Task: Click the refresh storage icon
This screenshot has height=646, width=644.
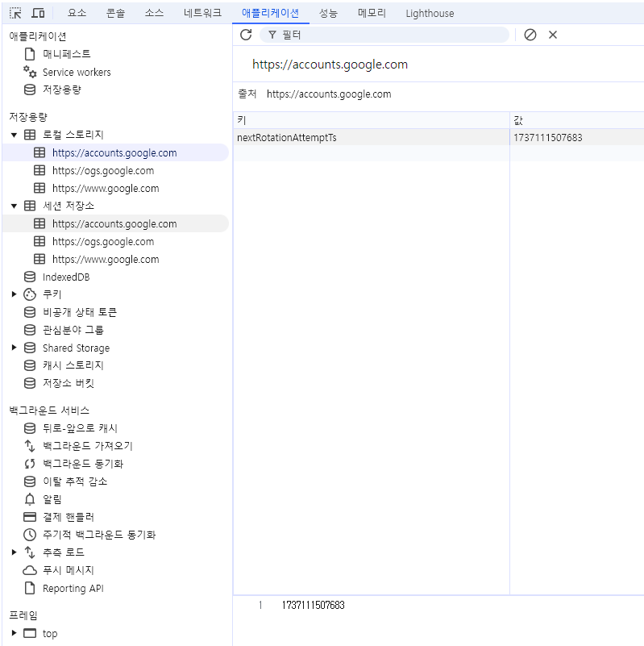Action: pos(246,35)
